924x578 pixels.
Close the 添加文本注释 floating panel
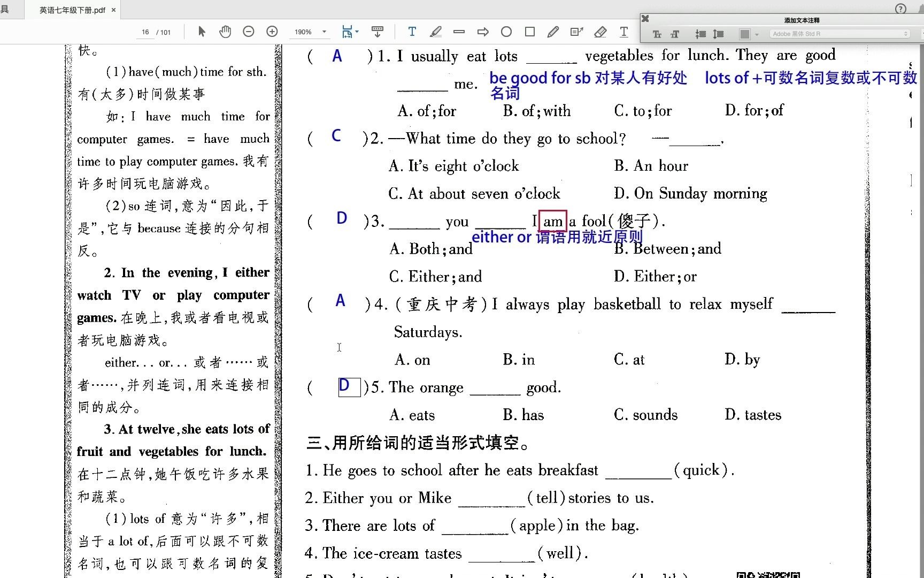click(645, 19)
